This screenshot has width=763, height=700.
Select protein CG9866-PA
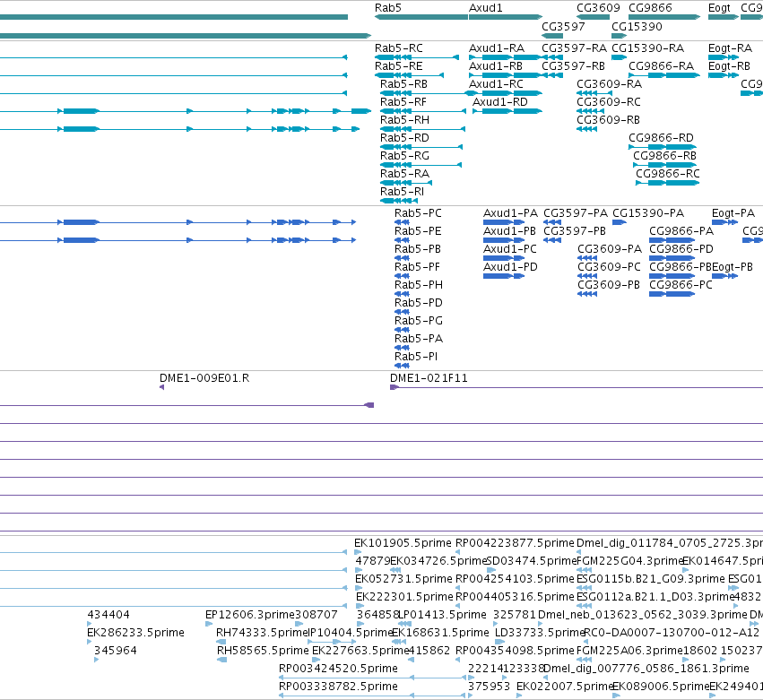(681, 231)
